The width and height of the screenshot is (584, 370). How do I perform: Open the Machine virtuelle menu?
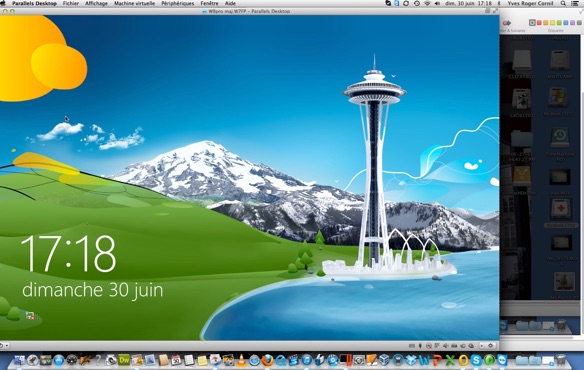point(134,3)
